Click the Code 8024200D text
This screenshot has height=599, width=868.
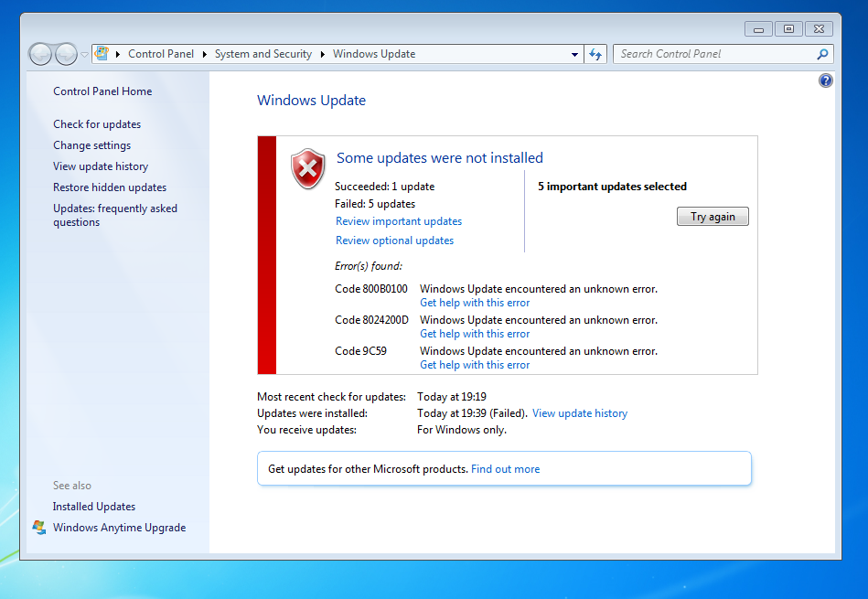click(371, 320)
